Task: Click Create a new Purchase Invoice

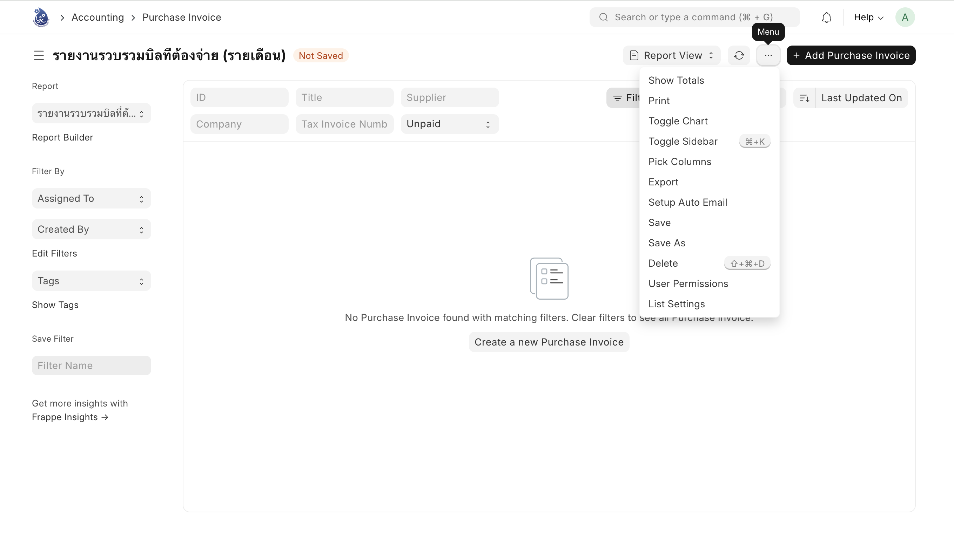Action: 549,342
